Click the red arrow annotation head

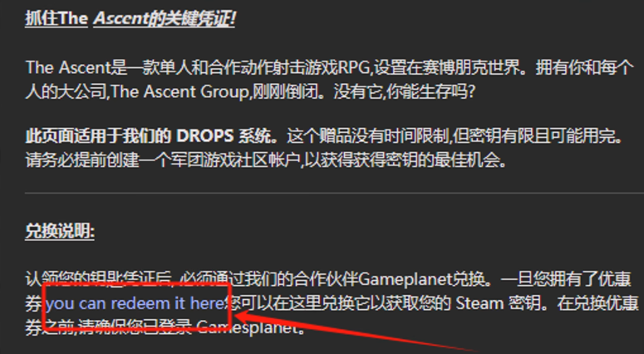pos(240,317)
